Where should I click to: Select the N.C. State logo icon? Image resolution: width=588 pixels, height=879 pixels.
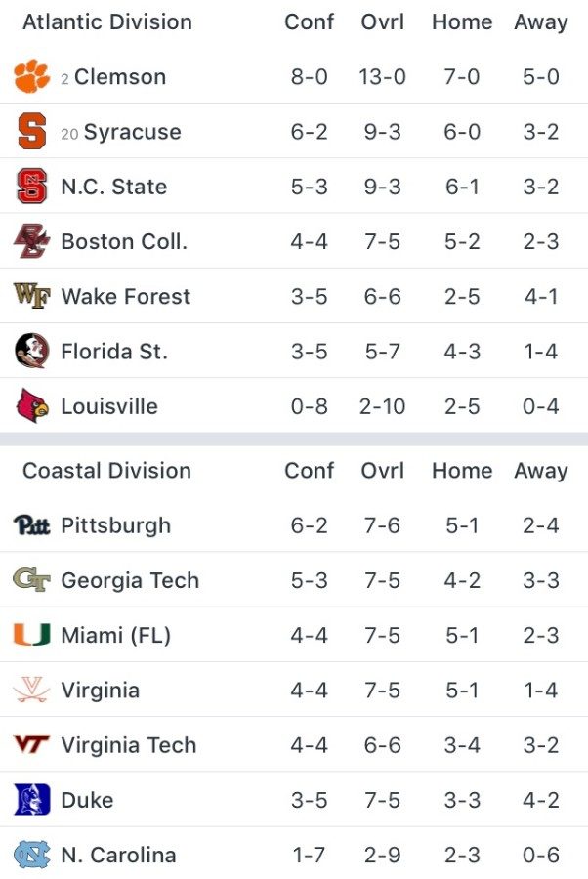(x=31, y=187)
